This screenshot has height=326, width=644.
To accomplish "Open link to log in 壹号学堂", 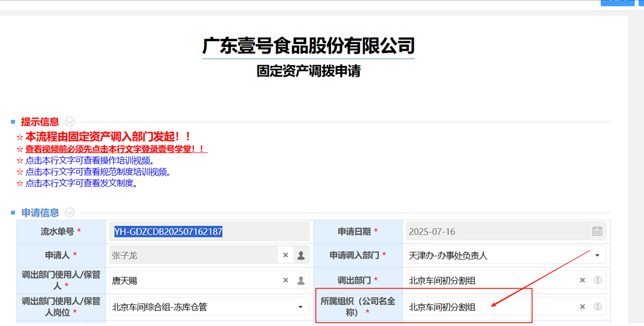I will [x=116, y=149].
